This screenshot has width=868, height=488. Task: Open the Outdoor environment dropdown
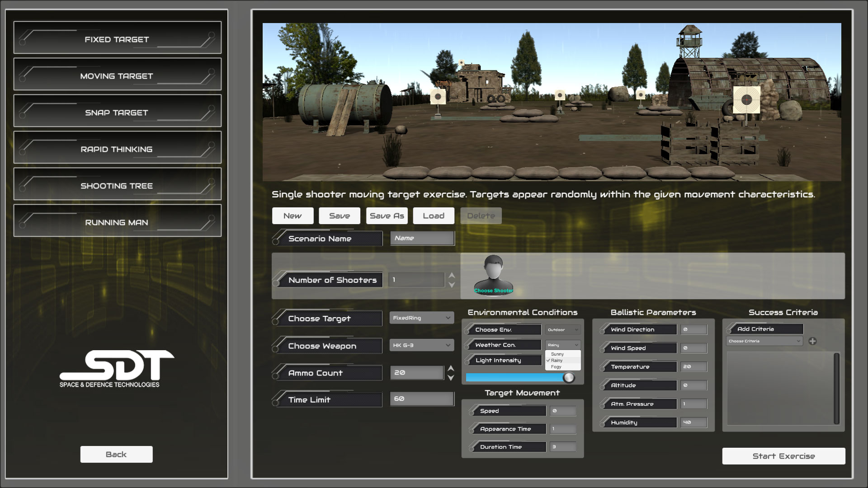tap(562, 330)
